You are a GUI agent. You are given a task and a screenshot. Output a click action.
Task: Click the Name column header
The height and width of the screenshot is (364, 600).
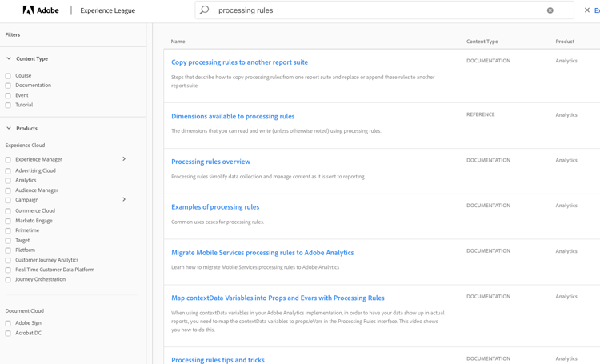pos(178,42)
